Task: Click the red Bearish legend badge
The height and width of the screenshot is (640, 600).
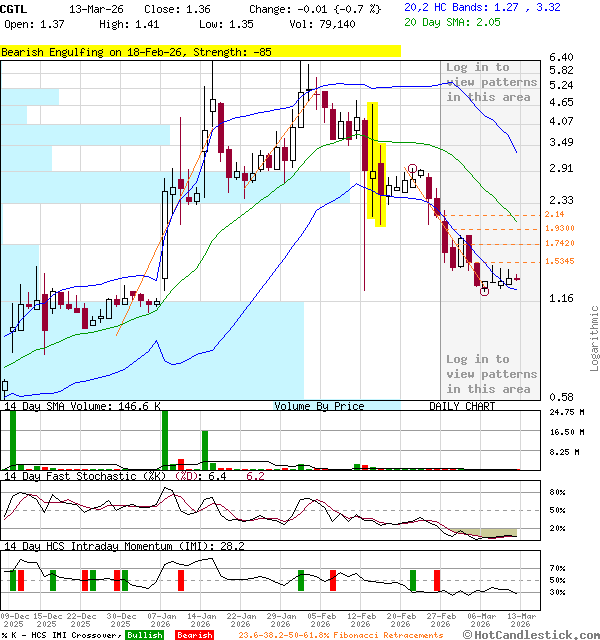Action: click(195, 634)
